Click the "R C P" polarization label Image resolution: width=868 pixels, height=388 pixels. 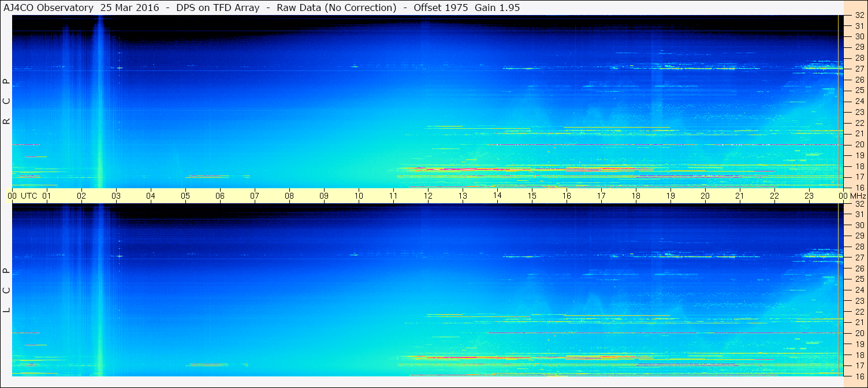point(6,101)
